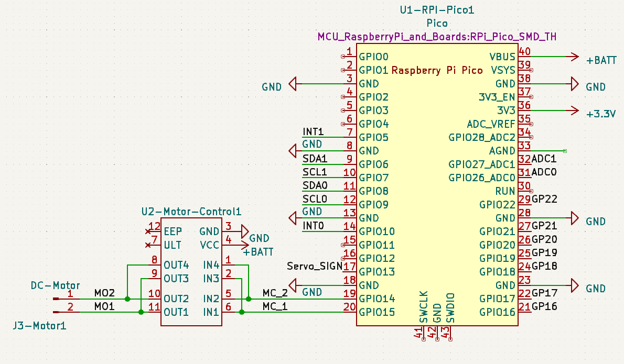Select junction dot on MC_2 wire

249,299
